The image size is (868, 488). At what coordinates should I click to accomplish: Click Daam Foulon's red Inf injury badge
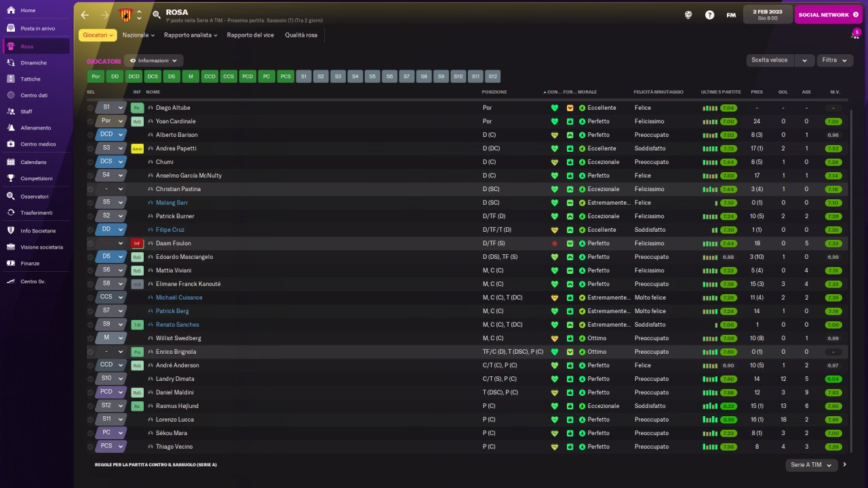point(137,243)
